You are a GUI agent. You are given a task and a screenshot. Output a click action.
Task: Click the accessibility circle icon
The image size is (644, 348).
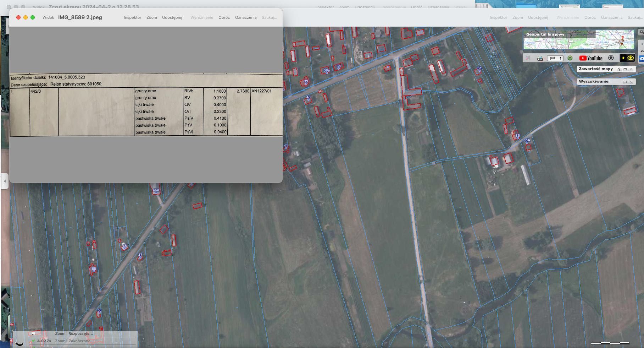point(611,58)
